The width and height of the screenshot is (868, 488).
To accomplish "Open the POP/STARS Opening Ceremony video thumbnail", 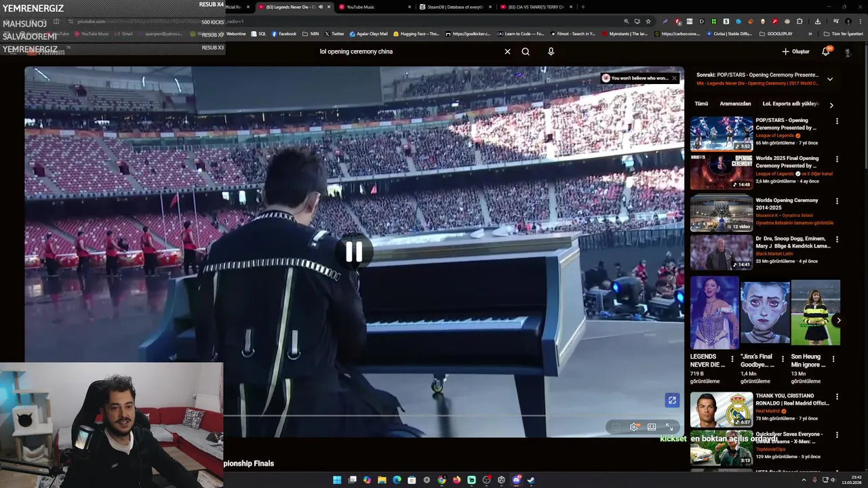I will click(722, 134).
